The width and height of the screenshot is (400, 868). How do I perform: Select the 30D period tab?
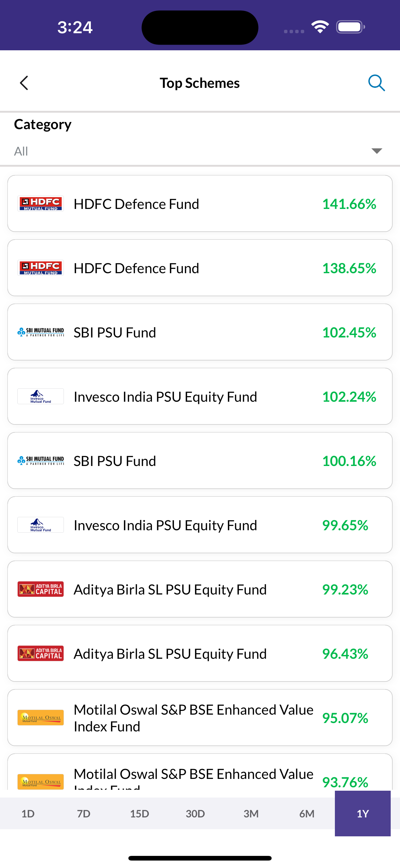pyautogui.click(x=195, y=813)
